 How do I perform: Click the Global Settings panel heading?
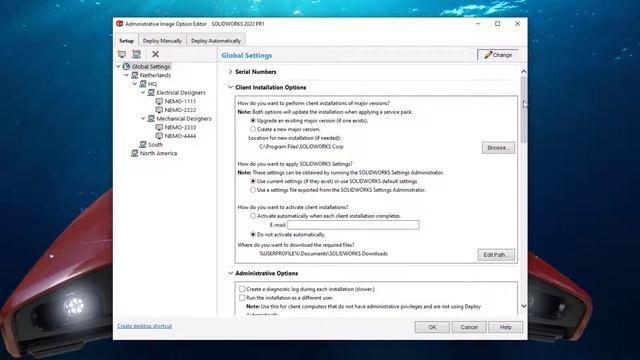(x=247, y=56)
